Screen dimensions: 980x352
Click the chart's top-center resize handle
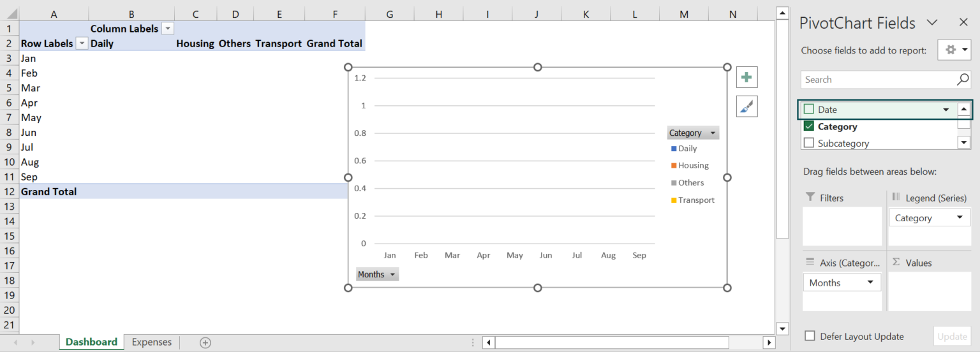point(538,67)
